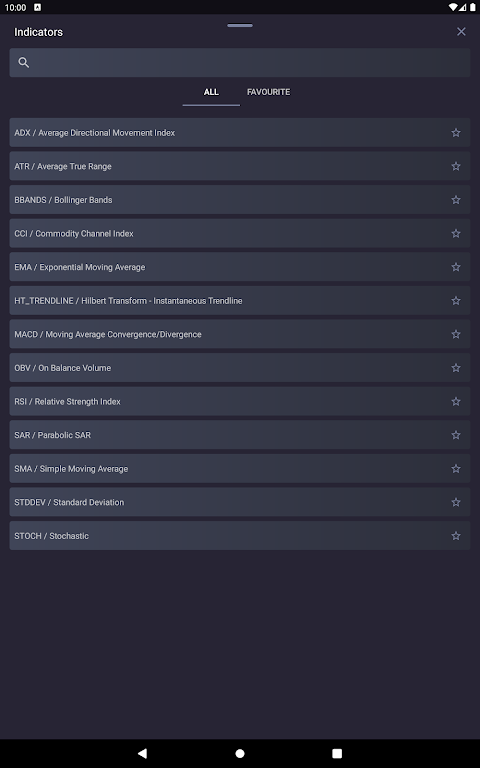The width and height of the screenshot is (480, 768).
Task: Star the RSI indicator
Action: point(456,401)
